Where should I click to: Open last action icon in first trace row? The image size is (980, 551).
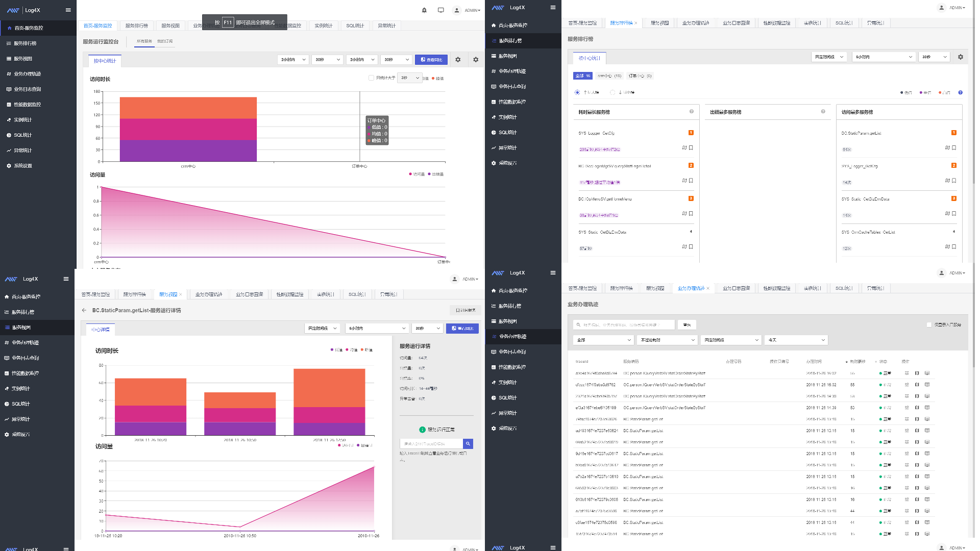coord(927,373)
